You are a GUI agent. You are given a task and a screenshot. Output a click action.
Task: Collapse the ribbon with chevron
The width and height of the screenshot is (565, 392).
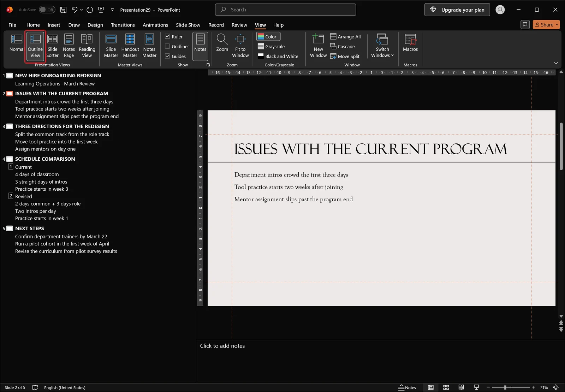click(x=556, y=63)
